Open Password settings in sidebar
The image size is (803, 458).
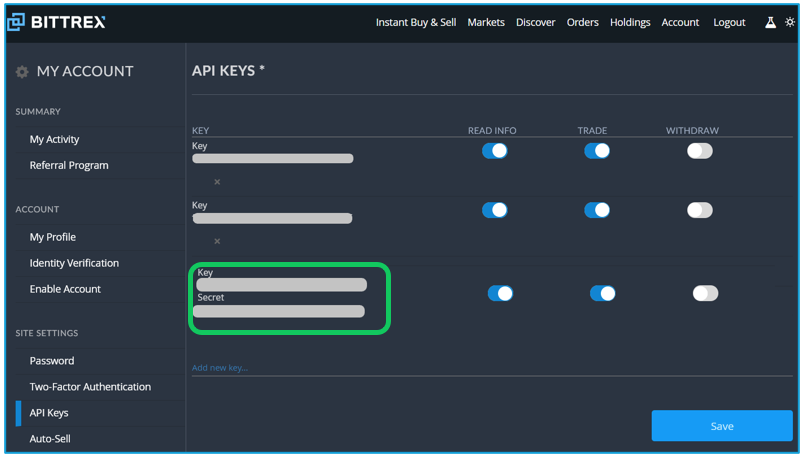(x=52, y=361)
